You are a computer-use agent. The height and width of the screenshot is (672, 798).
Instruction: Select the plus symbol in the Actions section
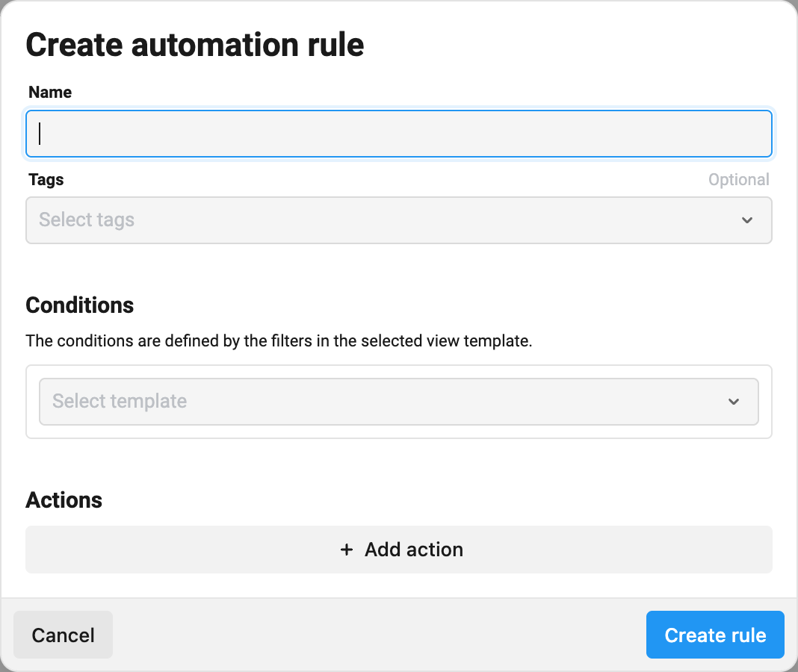coord(347,549)
